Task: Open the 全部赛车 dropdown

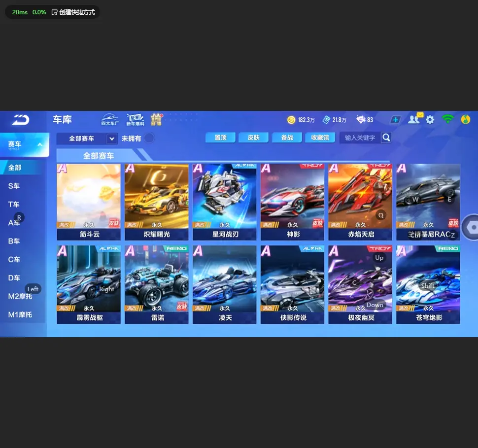Action: (x=87, y=139)
